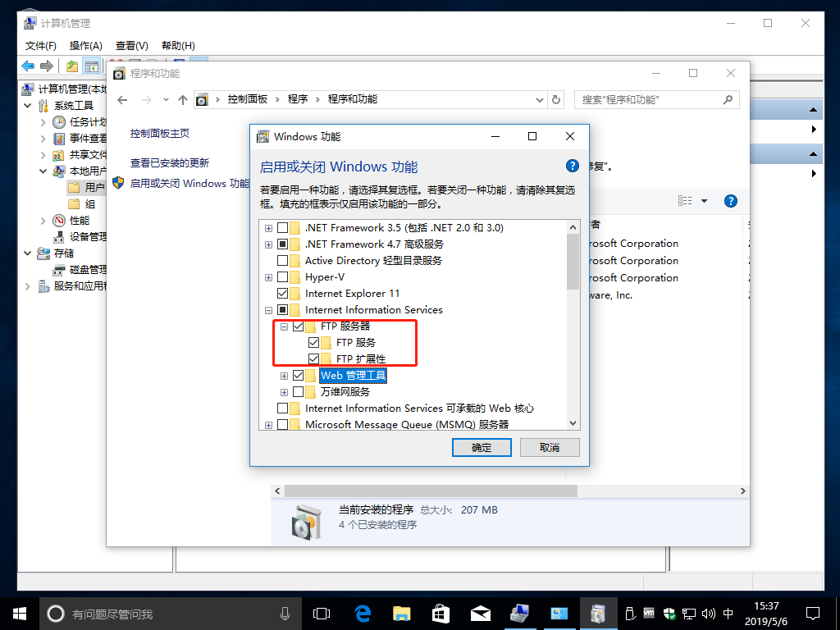Uncheck the Internet Explorer 11 checkbox
This screenshot has height=630, width=840.
(282, 294)
